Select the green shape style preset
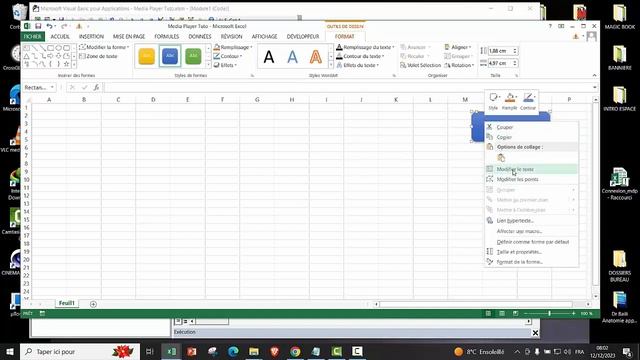This screenshot has height=360, width=640. click(x=193, y=56)
